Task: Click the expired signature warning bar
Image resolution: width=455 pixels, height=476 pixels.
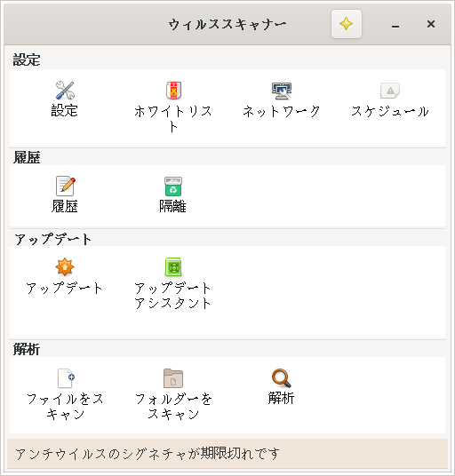Action: (227, 454)
